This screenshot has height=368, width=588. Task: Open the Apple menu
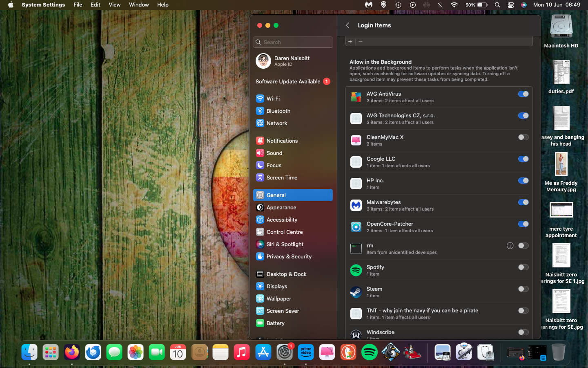[x=11, y=5]
